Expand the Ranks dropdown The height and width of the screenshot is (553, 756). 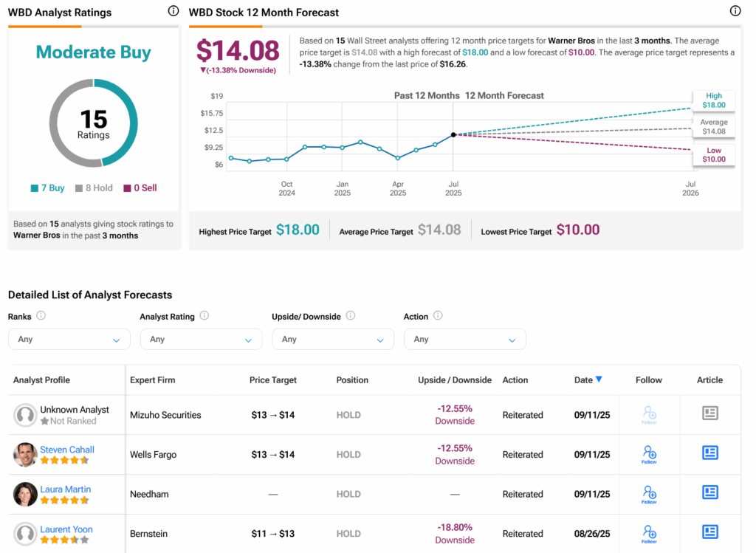(x=69, y=339)
